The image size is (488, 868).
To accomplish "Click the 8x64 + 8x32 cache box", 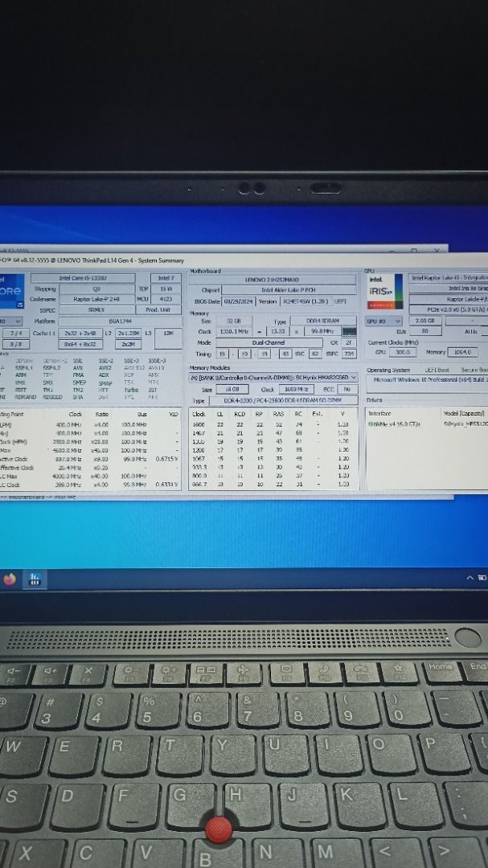I will [80, 344].
